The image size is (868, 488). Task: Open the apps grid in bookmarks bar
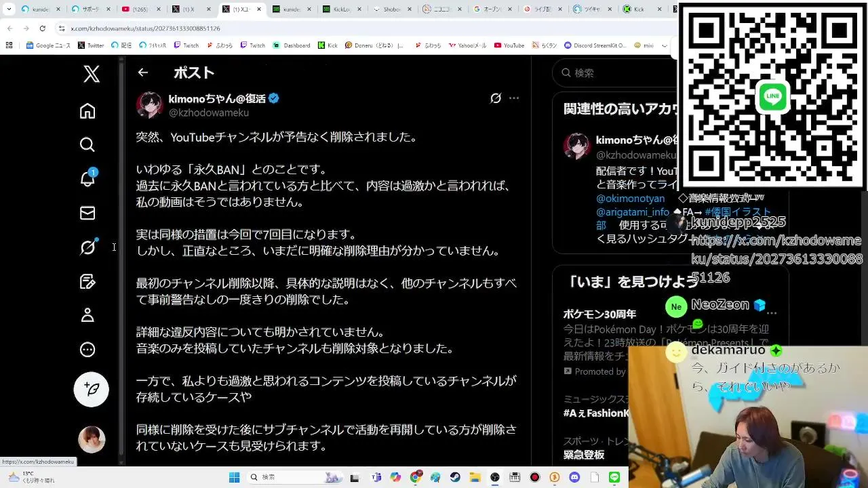tap(9, 45)
